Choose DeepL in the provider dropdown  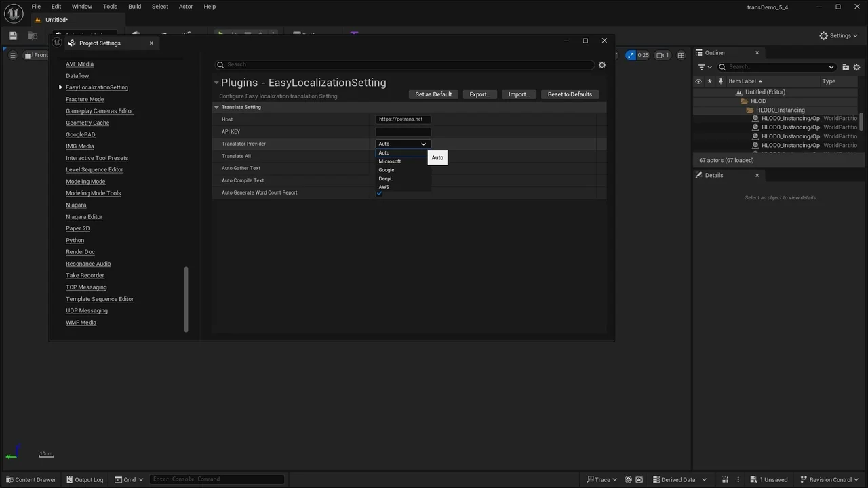click(x=386, y=179)
